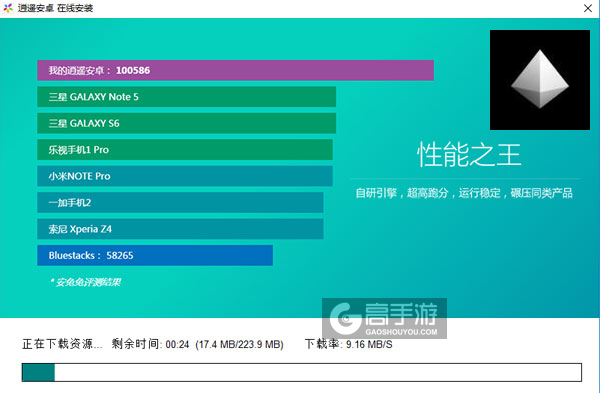Select the 乐视手机1 Pro benchmark bar
600x393 pixels.
[x=185, y=150]
